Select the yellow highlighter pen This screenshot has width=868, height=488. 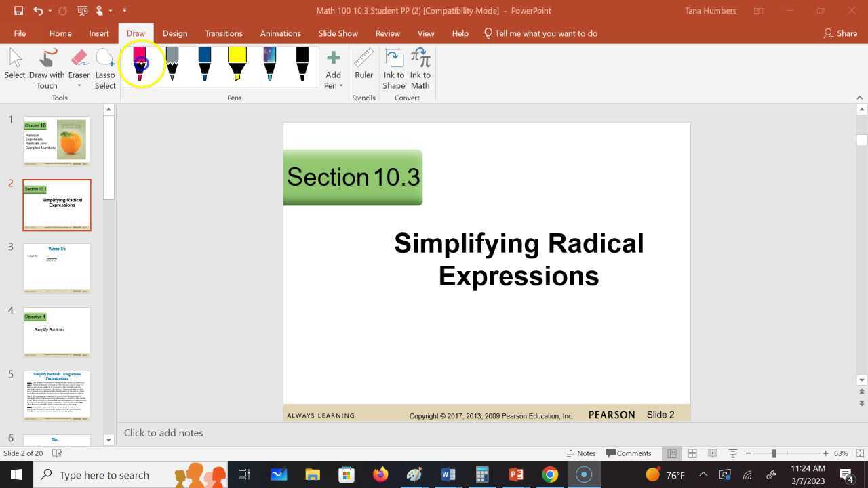tap(237, 64)
